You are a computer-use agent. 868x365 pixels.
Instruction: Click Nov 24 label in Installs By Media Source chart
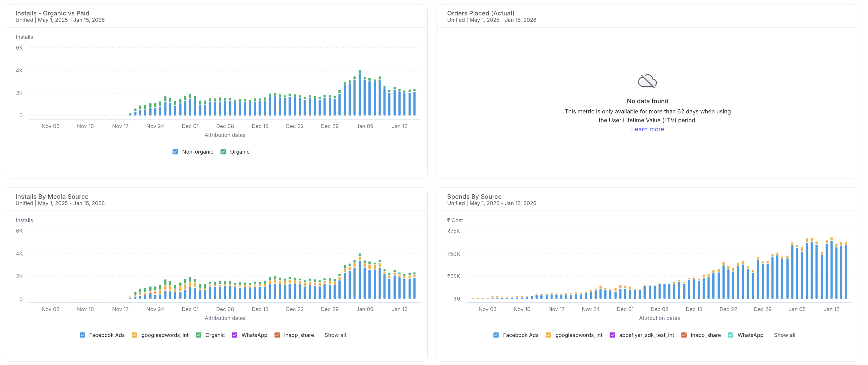155,309
